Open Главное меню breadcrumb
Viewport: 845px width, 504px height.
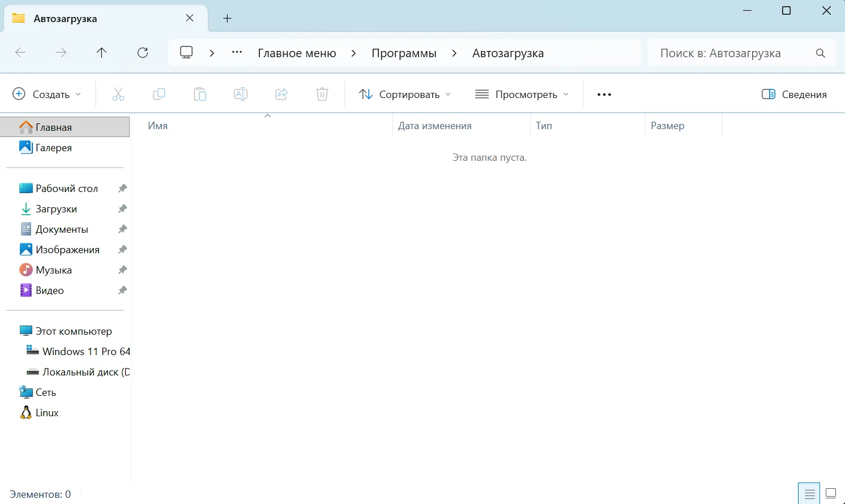[x=297, y=53]
